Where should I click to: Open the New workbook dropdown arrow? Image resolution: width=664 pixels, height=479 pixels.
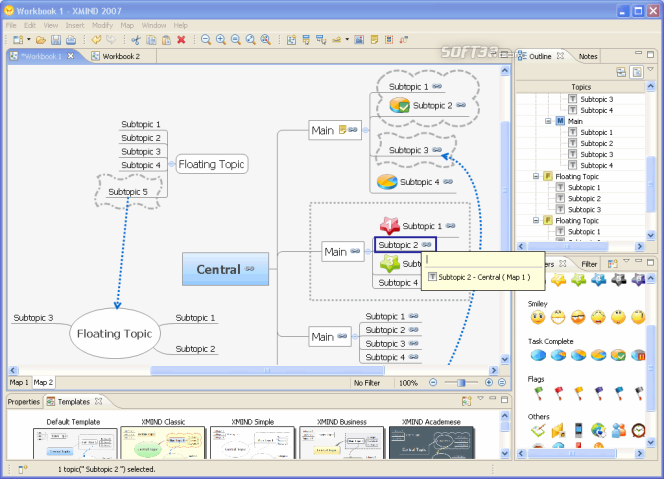pyautogui.click(x=29, y=40)
